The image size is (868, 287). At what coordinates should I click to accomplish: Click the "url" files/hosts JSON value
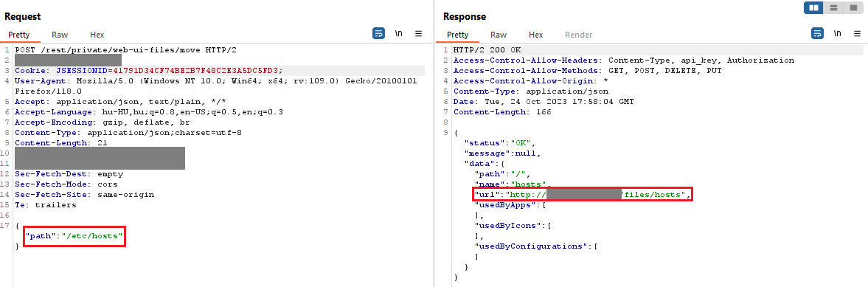point(583,195)
